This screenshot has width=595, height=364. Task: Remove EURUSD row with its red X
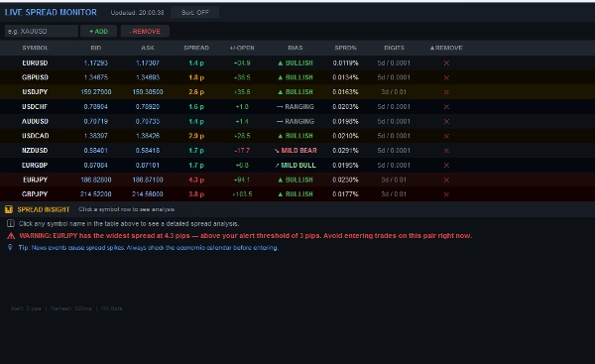[x=446, y=63]
